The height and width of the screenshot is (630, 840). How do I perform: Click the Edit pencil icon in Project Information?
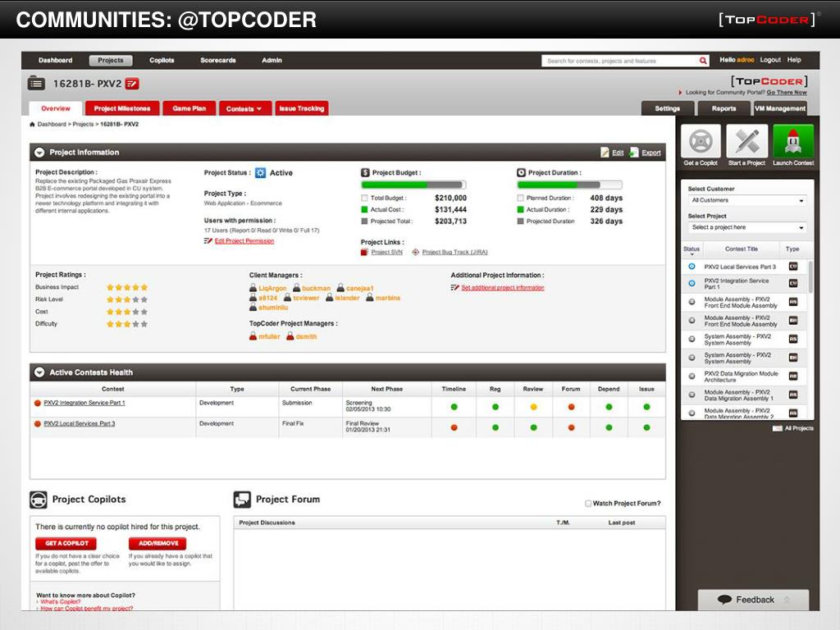click(605, 153)
